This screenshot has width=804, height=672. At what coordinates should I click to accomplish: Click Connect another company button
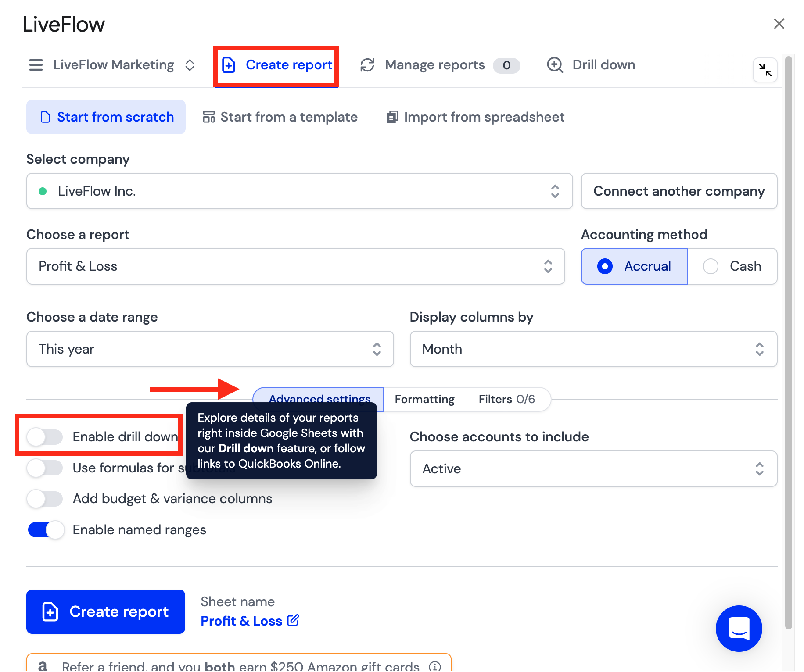pos(679,191)
